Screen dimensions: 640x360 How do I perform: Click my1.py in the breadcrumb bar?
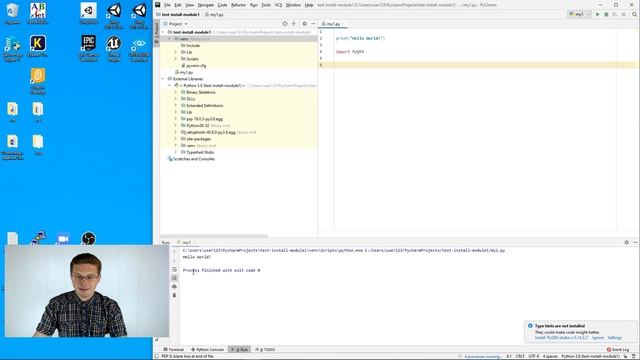click(x=215, y=14)
